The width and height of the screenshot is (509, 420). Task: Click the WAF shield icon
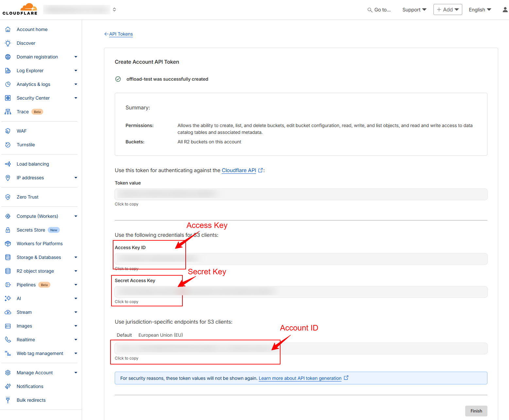[8, 131]
